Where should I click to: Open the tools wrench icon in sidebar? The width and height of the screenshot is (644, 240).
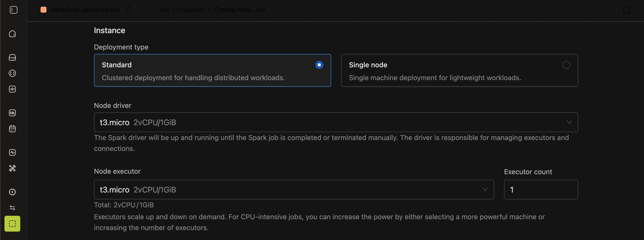[12, 168]
